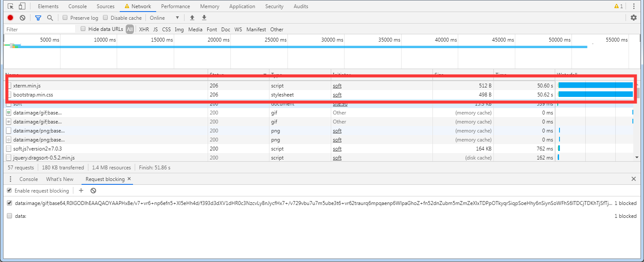Switch to the Performance tab
Image resolution: width=644 pixels, height=262 pixels.
[175, 6]
